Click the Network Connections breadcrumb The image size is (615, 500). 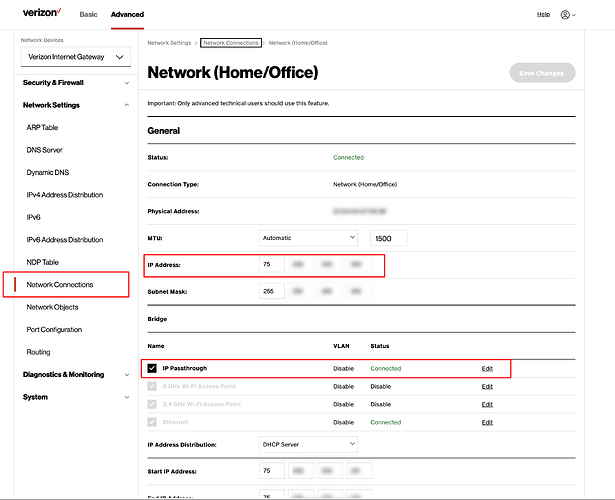tap(231, 43)
